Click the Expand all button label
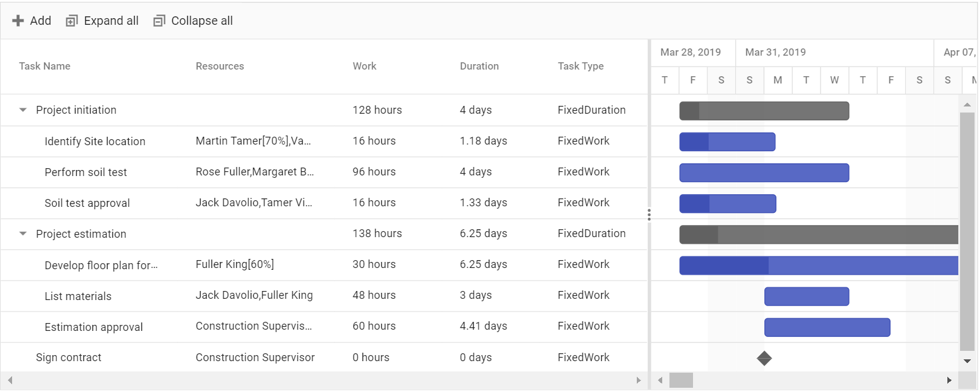Viewport: 980px width, 392px height. pyautogui.click(x=111, y=21)
